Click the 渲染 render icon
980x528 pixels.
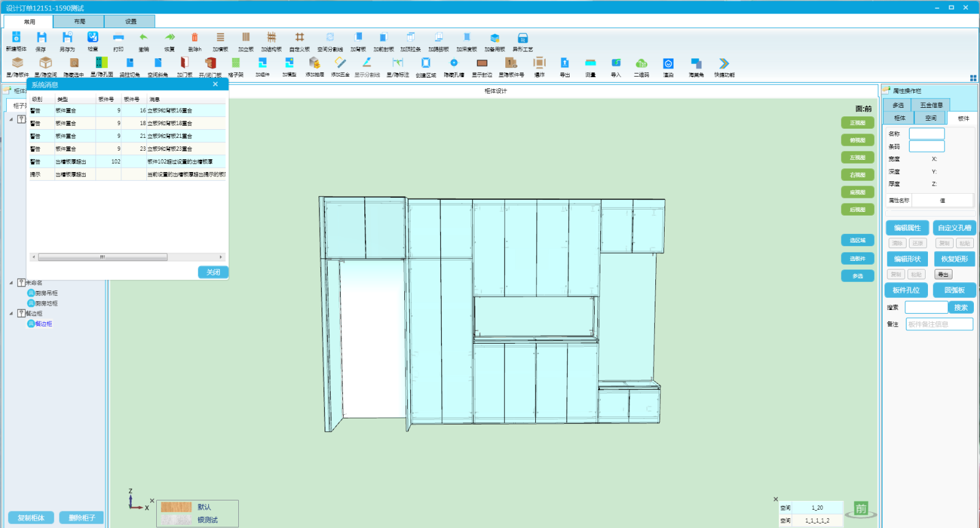tap(668, 64)
